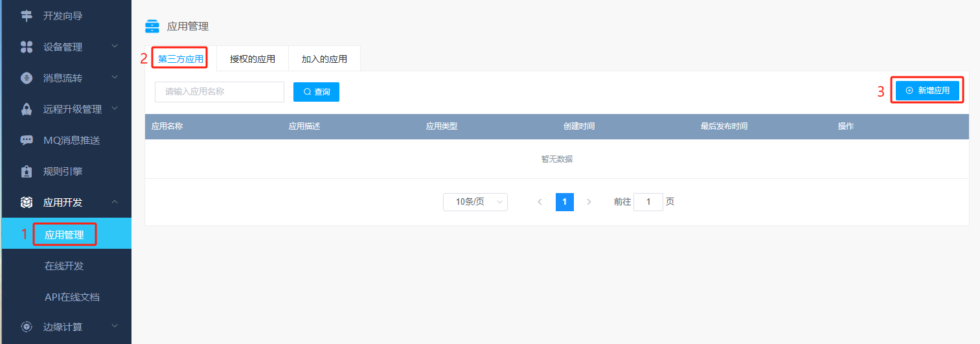Collapse the 应用开发 menu chevron
980x344 pixels.
(x=115, y=202)
